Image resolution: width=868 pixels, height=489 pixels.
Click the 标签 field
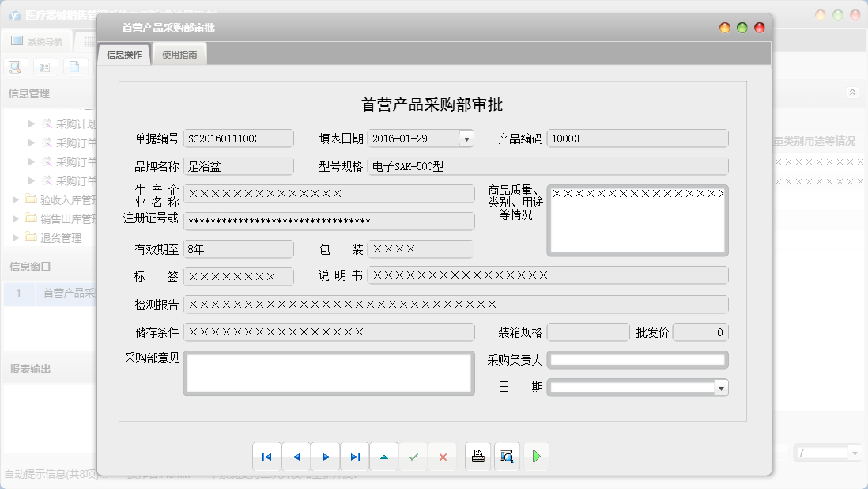pos(238,276)
